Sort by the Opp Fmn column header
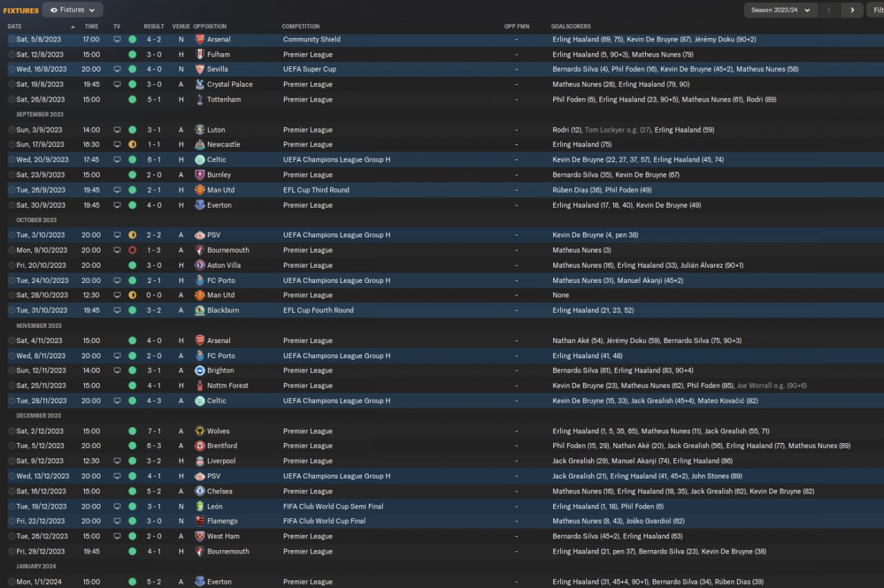The height and width of the screenshot is (588, 884). [x=515, y=26]
